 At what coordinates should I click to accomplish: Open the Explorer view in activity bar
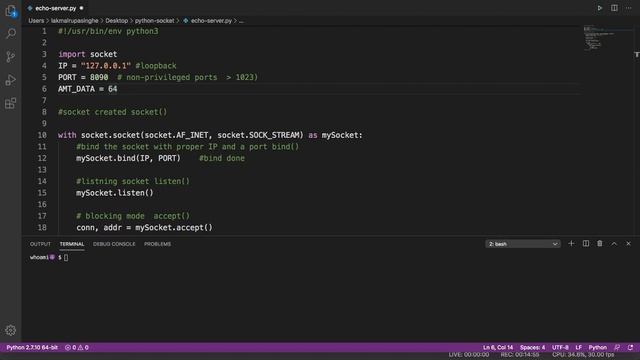coord(11,11)
